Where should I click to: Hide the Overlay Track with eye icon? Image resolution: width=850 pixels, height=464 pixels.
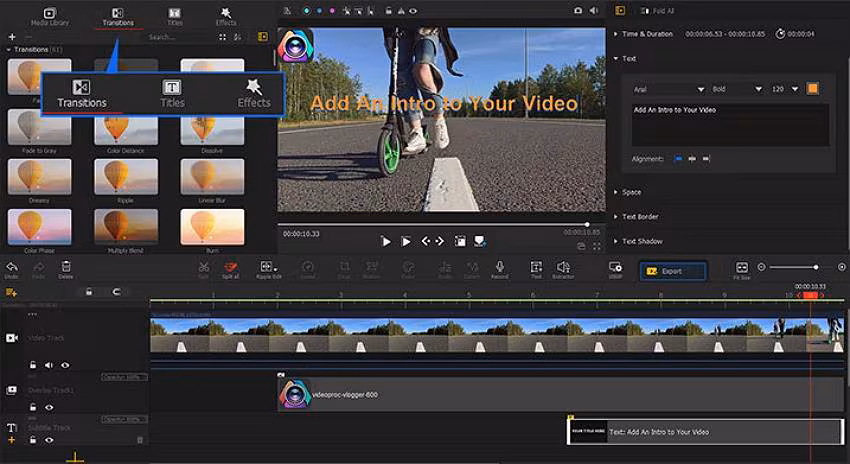(x=49, y=407)
